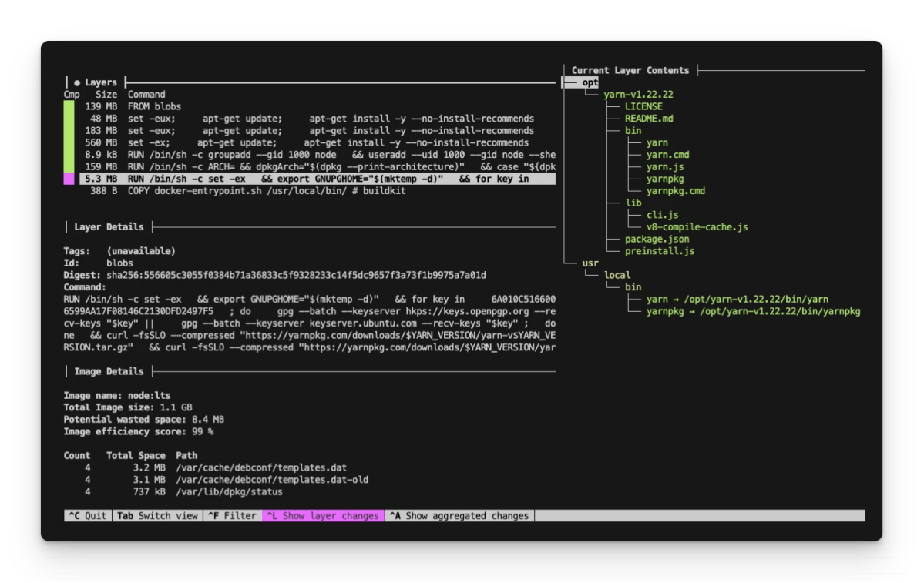The width and height of the screenshot is (924, 583).
Task: Click the Total Space column header
Action: [x=136, y=456]
